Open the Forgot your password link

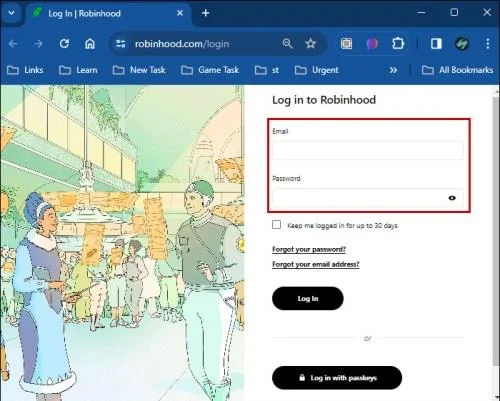coord(309,249)
